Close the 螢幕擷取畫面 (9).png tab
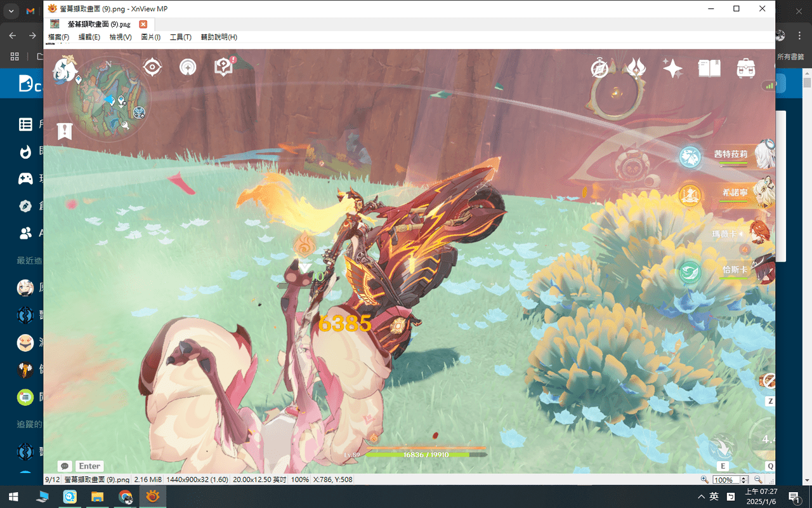Viewport: 812px width, 508px height. (143, 24)
